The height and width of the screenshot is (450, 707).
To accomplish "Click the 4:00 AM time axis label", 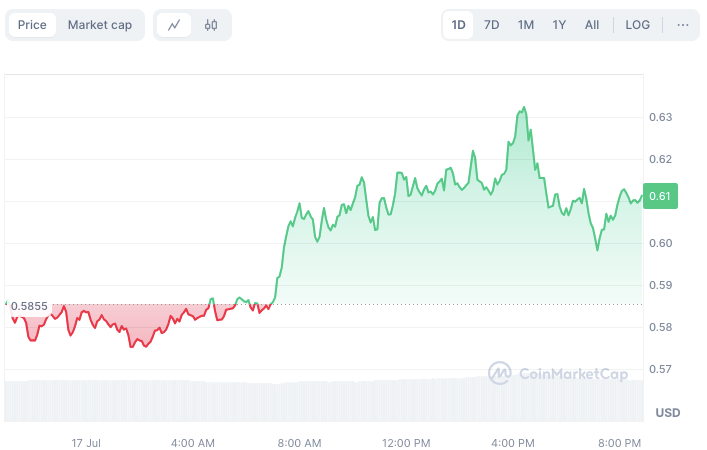I will tap(193, 443).
